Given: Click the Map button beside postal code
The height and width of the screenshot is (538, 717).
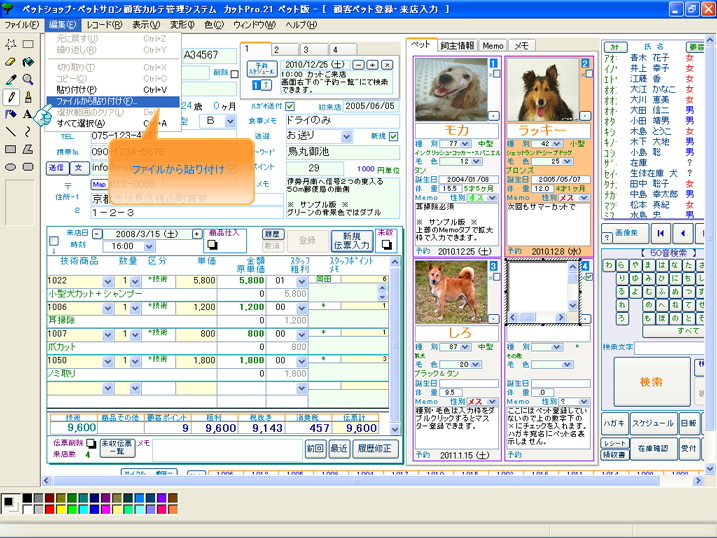Looking at the screenshot, I should [99, 184].
